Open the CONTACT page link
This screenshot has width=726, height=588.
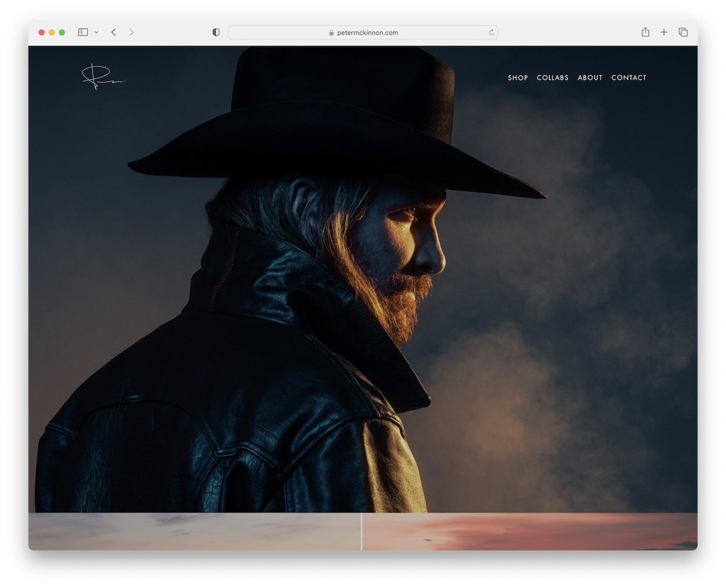(x=629, y=77)
